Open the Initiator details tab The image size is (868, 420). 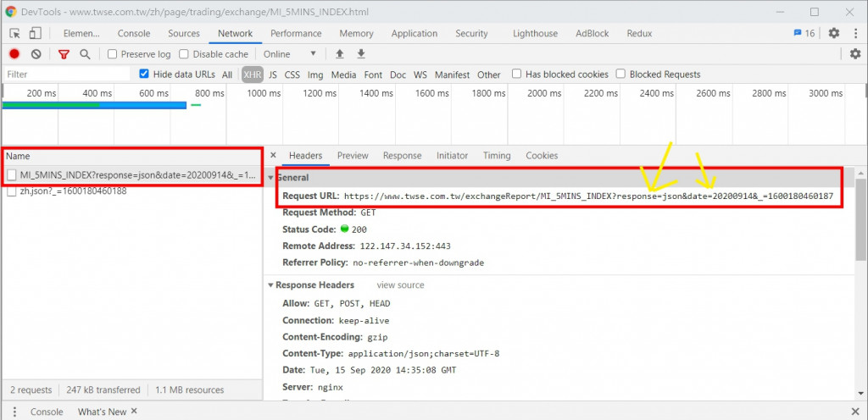point(453,156)
